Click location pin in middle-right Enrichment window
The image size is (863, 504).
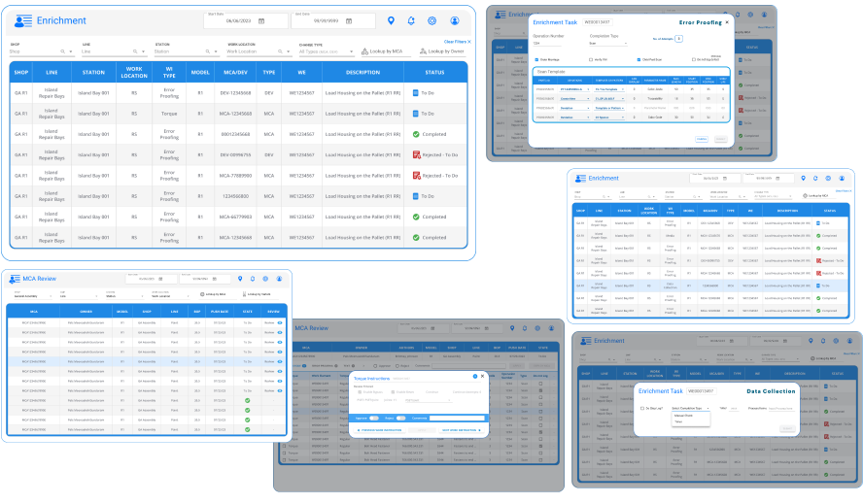point(803,179)
